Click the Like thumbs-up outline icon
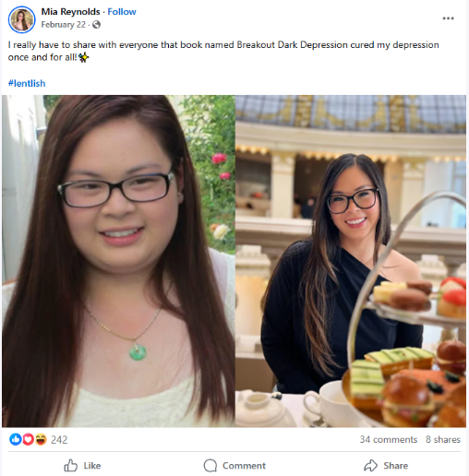469x476 pixels. [70, 466]
